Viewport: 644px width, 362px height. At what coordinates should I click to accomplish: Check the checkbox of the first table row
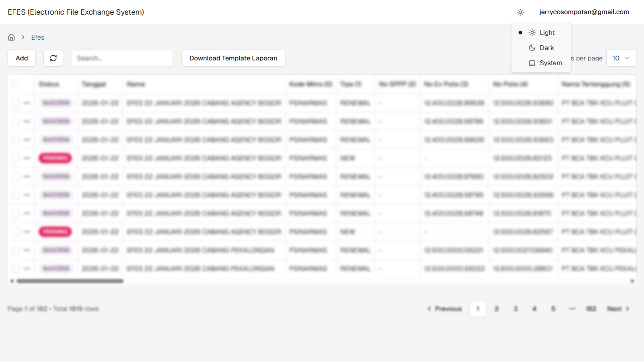pos(16,103)
